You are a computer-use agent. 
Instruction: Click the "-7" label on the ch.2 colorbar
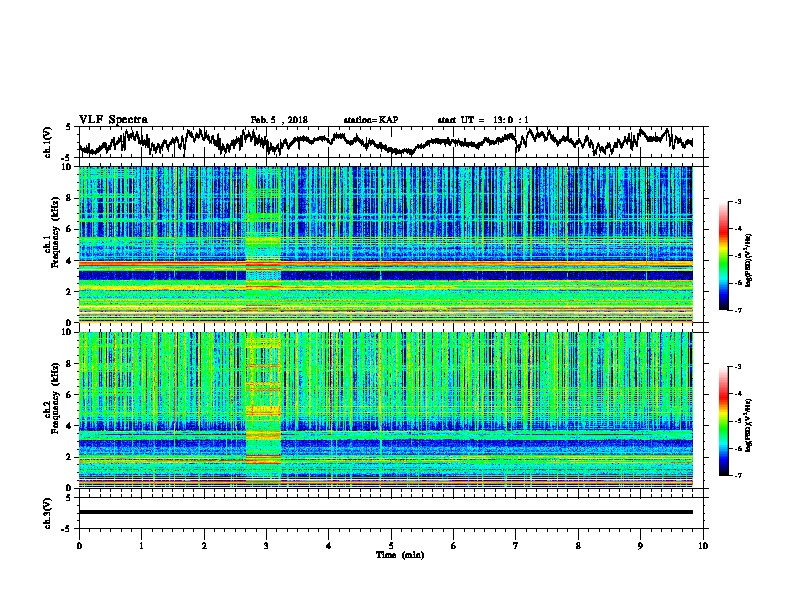pos(737,475)
